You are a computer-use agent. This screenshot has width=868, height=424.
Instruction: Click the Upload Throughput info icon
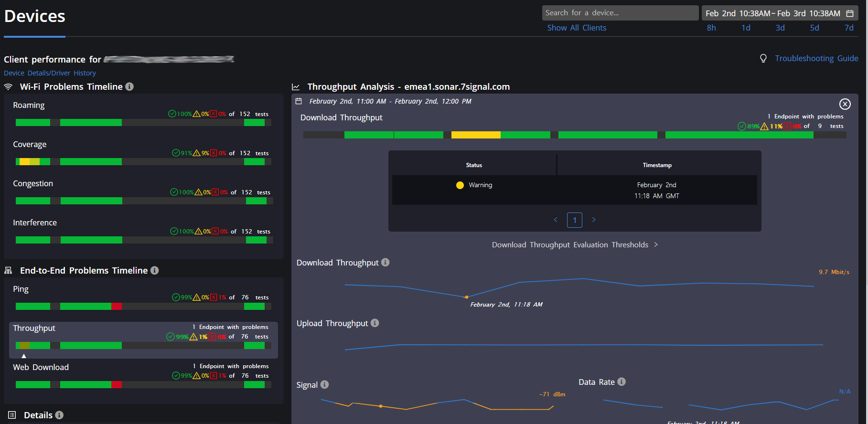375,323
